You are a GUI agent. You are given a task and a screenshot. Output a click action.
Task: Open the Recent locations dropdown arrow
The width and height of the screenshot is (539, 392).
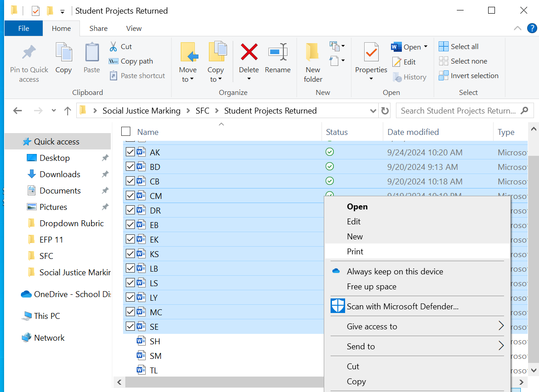pos(53,111)
